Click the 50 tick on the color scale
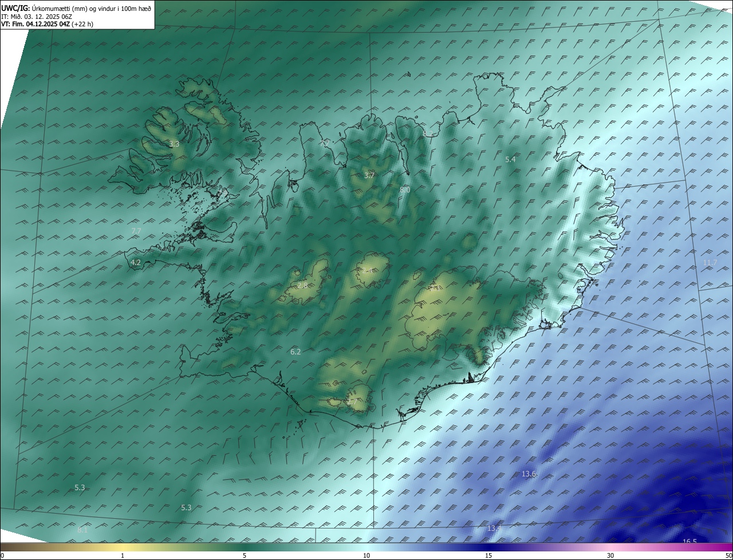Screen dimensions: 733x560 728,555
